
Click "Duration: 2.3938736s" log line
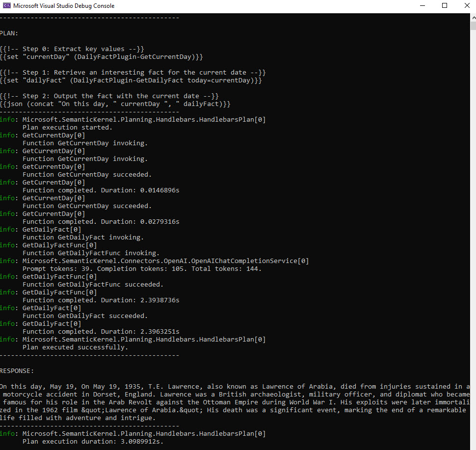[101, 300]
